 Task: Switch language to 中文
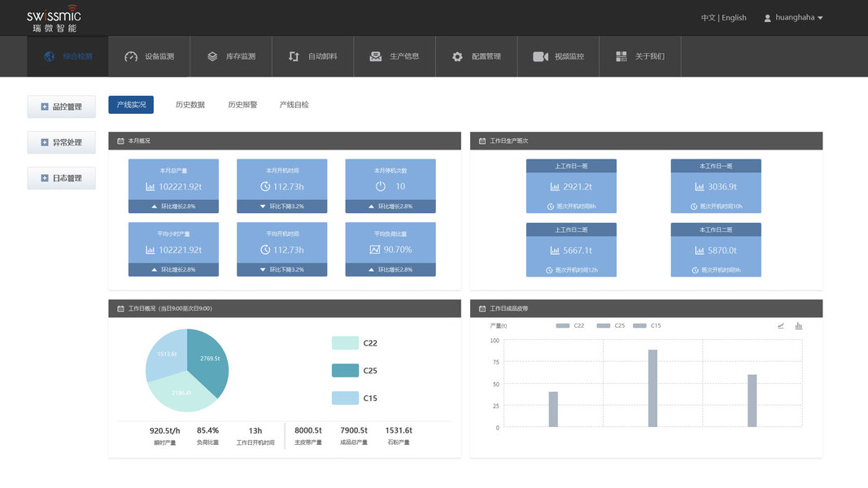[x=708, y=18]
